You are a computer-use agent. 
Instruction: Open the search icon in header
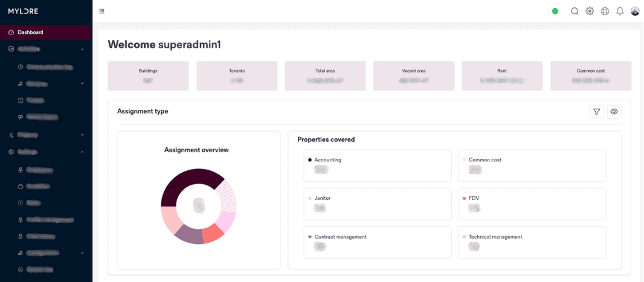575,11
